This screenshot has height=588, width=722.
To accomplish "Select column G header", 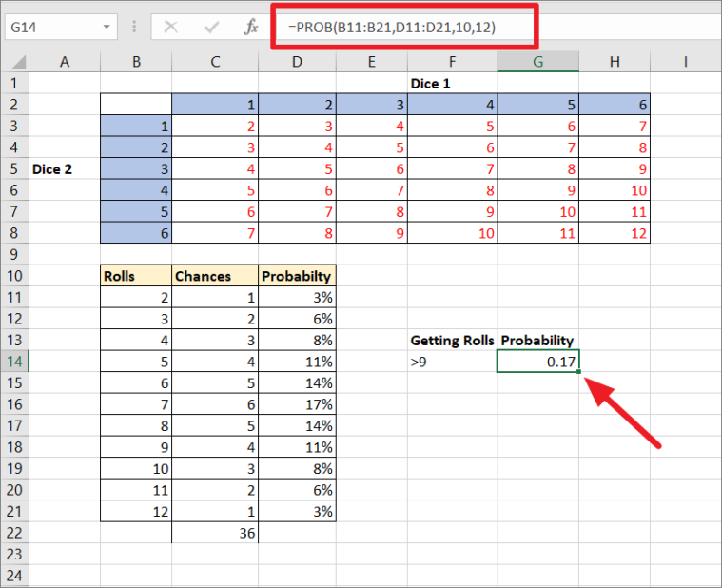I will point(537,61).
